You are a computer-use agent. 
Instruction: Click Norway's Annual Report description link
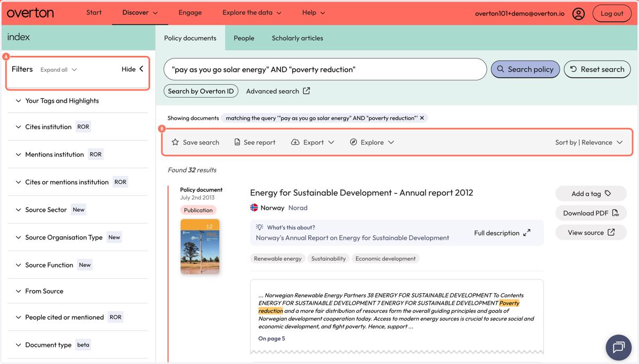[353, 238]
